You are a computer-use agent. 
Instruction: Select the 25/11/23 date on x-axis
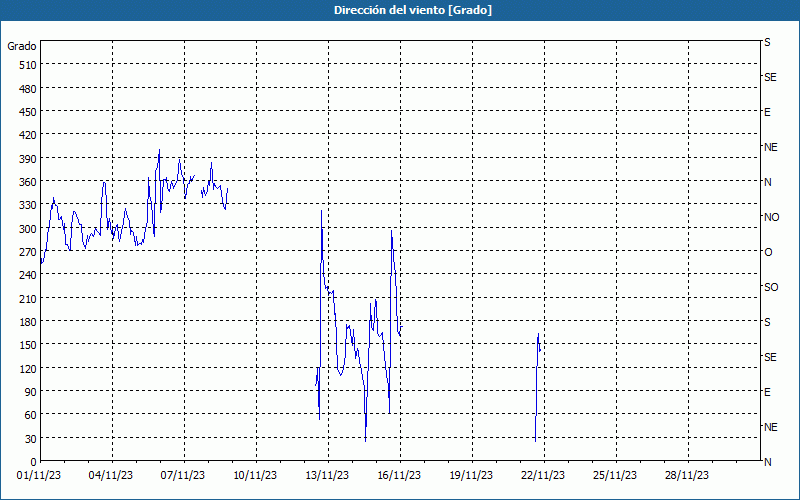click(x=615, y=476)
